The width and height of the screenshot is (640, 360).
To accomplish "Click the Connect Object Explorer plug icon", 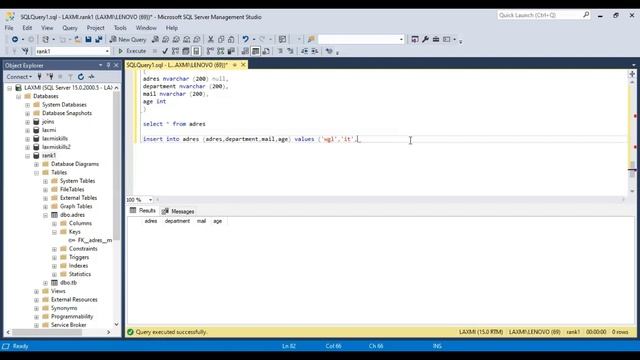I will click(x=40, y=77).
